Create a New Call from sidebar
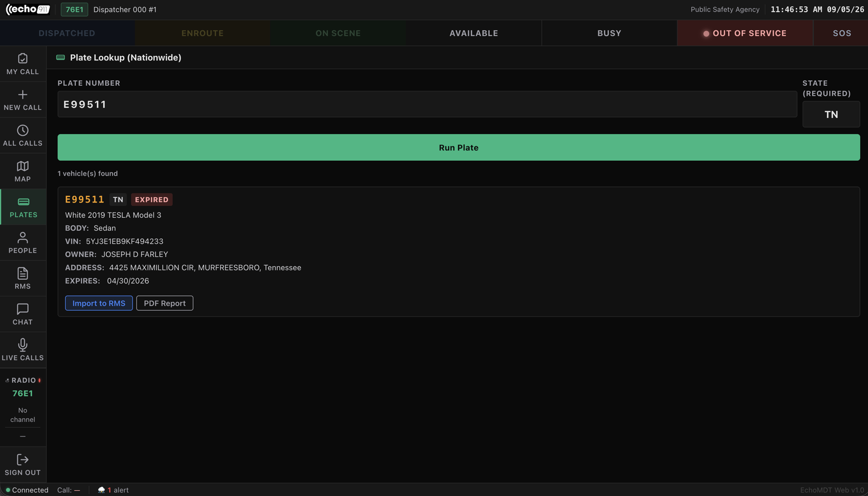 click(22, 100)
